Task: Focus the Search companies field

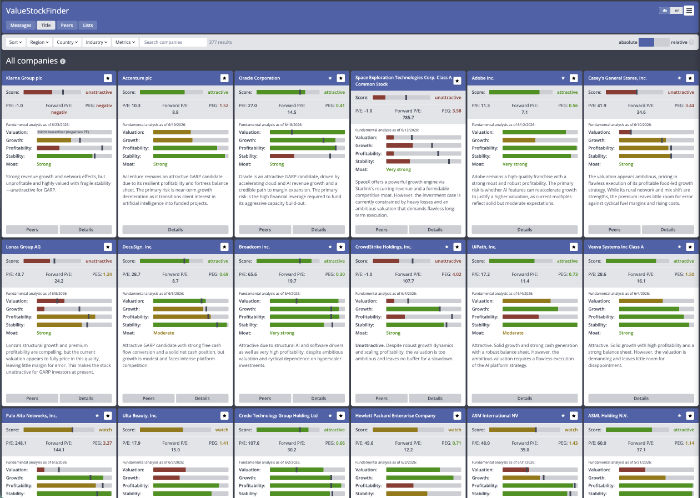Action: (173, 42)
